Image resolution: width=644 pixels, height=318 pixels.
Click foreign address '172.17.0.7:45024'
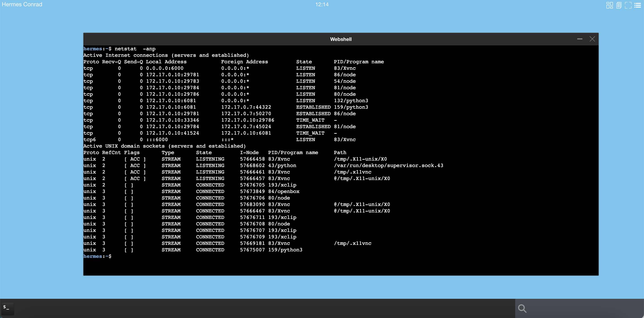click(246, 127)
